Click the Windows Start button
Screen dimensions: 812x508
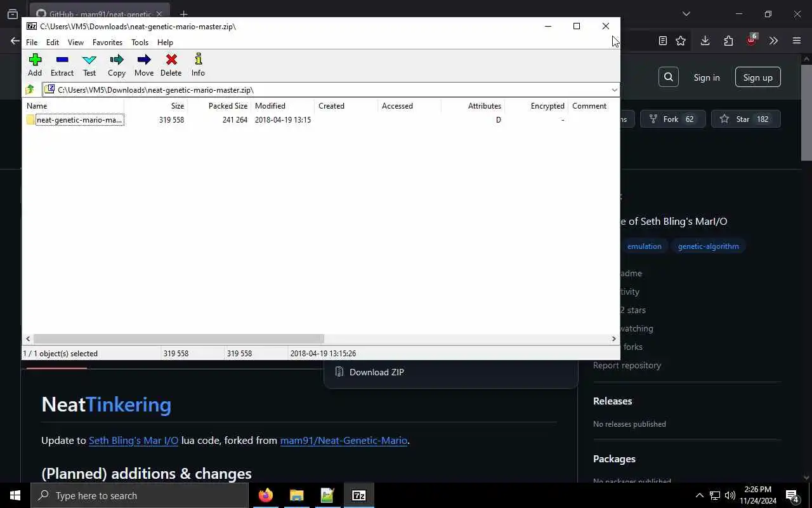point(15,495)
